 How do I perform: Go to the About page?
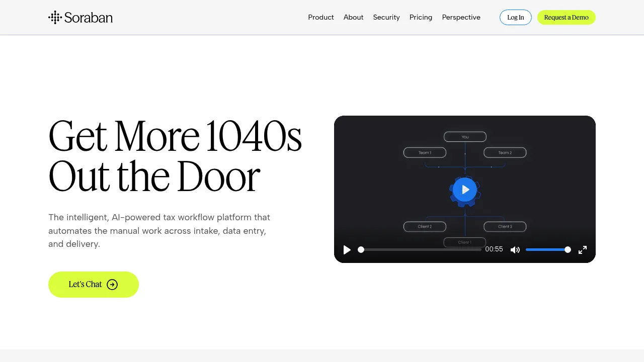click(353, 18)
